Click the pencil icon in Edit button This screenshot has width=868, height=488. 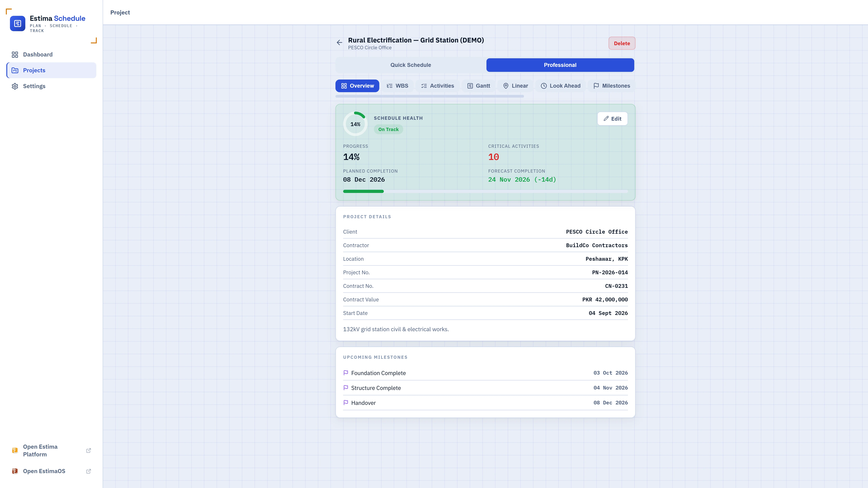(606, 119)
